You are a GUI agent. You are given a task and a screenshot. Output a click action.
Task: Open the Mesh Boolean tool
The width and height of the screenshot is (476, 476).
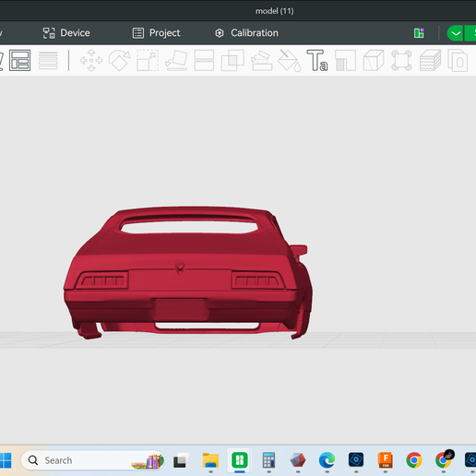tap(232, 60)
